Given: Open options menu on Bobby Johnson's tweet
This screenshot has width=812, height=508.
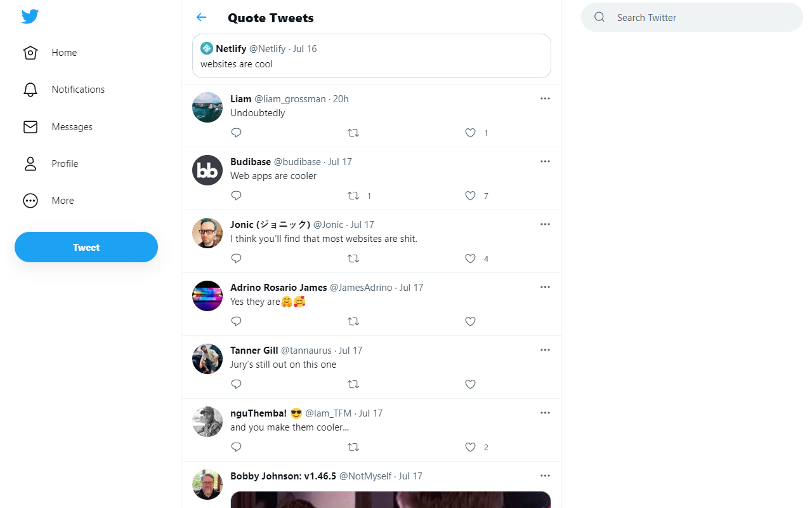Looking at the screenshot, I should (545, 475).
